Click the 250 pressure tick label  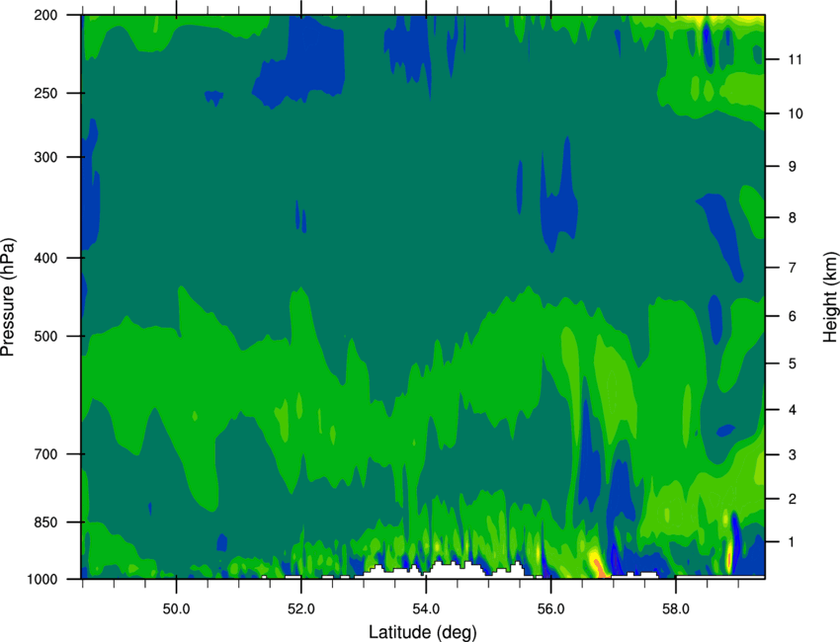(x=45, y=93)
